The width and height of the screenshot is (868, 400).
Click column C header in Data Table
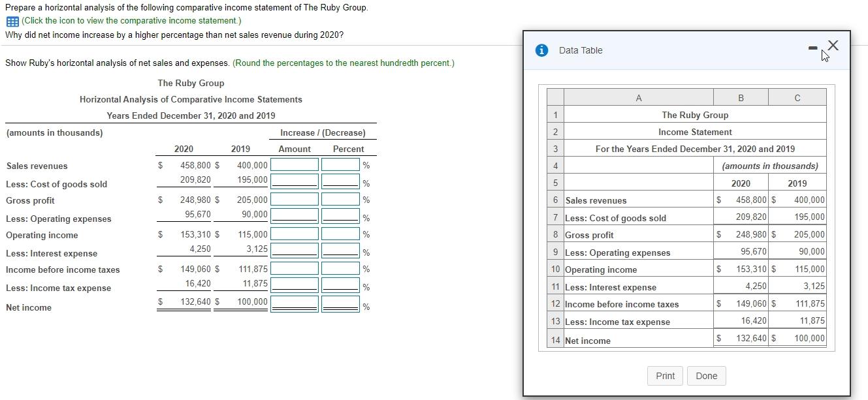(x=797, y=98)
